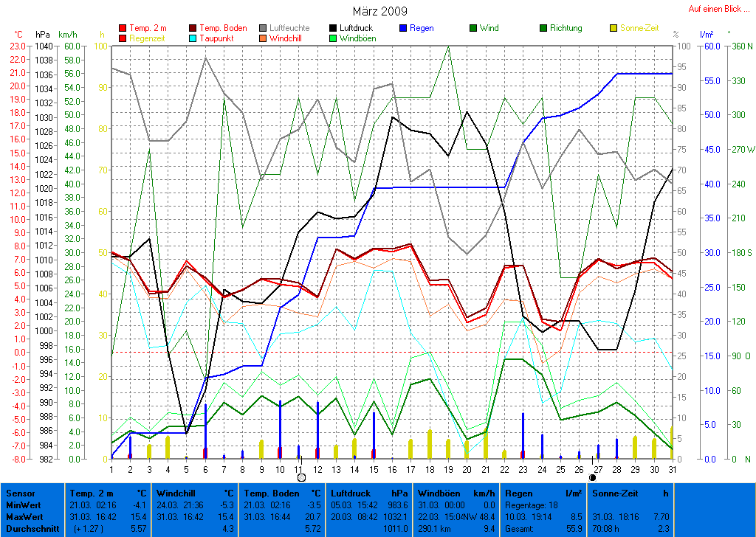This screenshot has width=756, height=537.
Task: Click the gray Luftfeuchte legend square
Action: [x=263, y=29]
